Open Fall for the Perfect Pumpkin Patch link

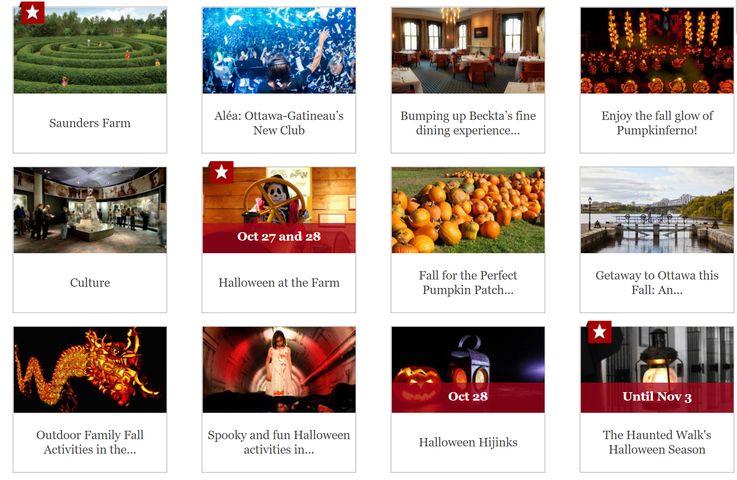[468, 283]
